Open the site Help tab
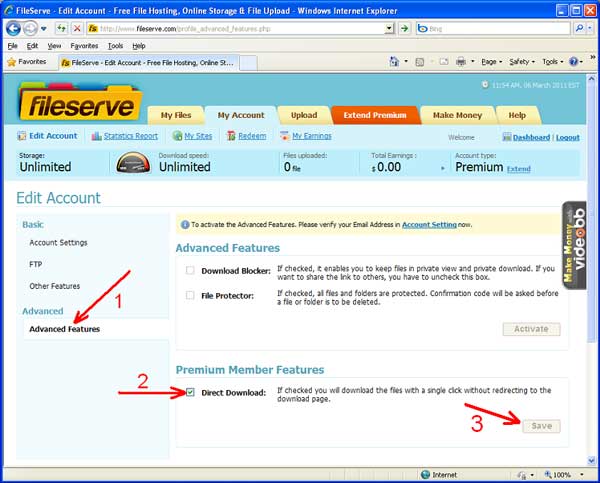The height and width of the screenshot is (483, 600). point(517,115)
